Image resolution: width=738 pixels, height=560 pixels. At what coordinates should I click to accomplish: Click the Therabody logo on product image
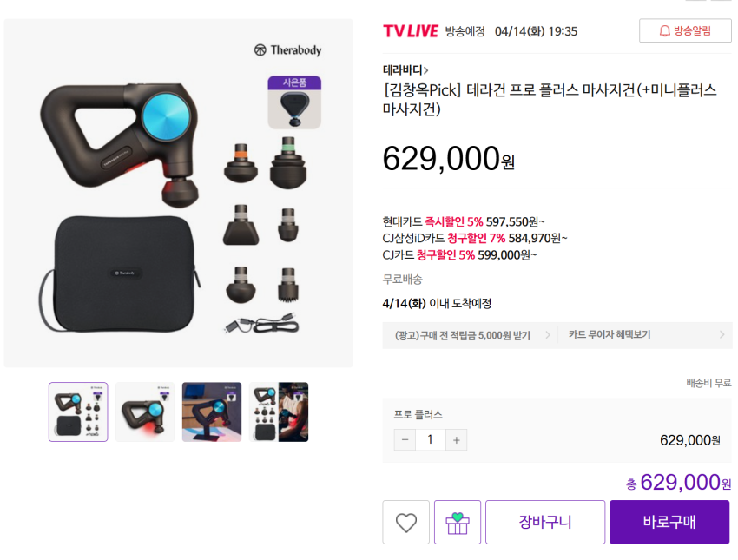pos(287,49)
